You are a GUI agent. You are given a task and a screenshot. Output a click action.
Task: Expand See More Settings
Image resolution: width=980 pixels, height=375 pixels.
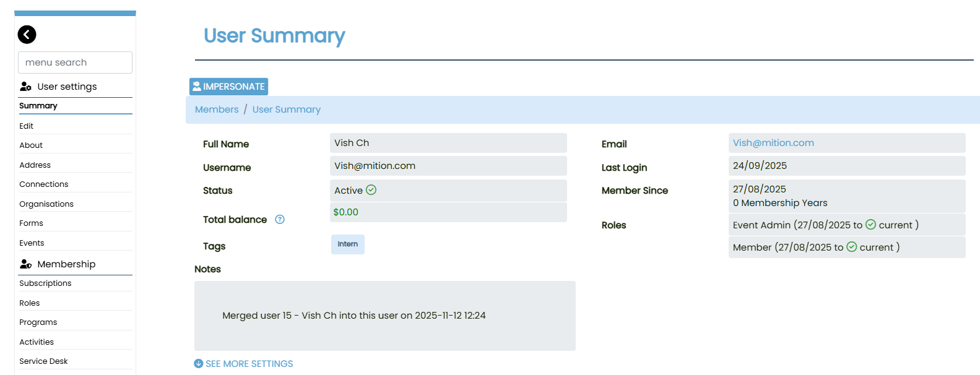tap(249, 364)
